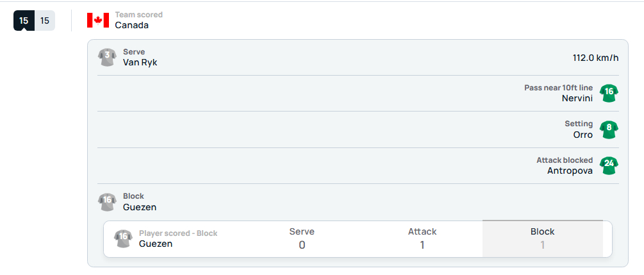Screen dimensions: 644x275
Task: Open Antropova player name link
Action: pyautogui.click(x=570, y=171)
